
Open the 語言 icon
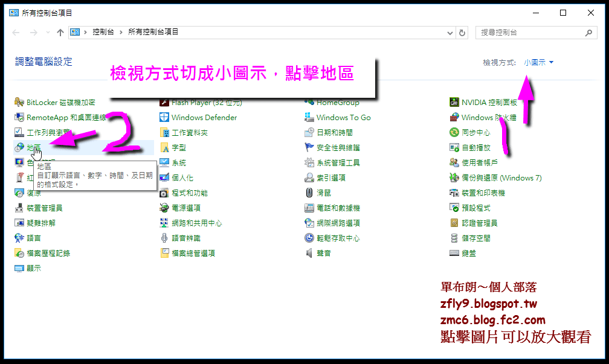click(x=19, y=238)
